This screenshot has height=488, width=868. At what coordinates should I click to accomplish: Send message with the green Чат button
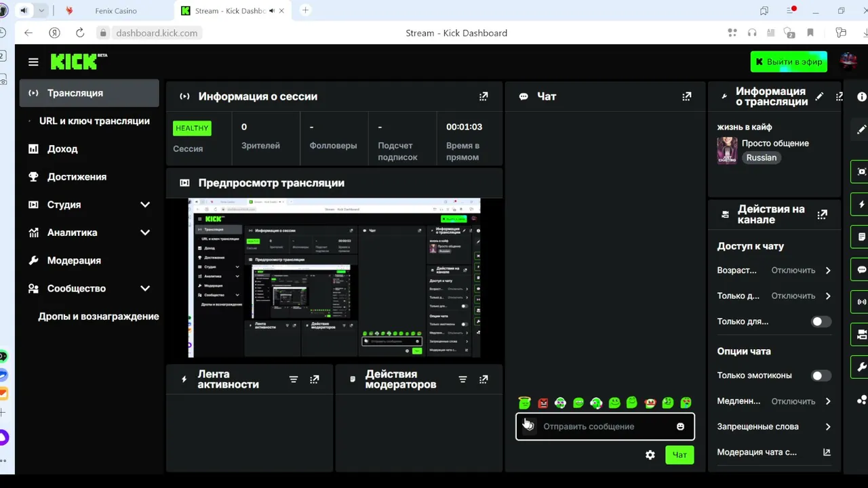679,455
